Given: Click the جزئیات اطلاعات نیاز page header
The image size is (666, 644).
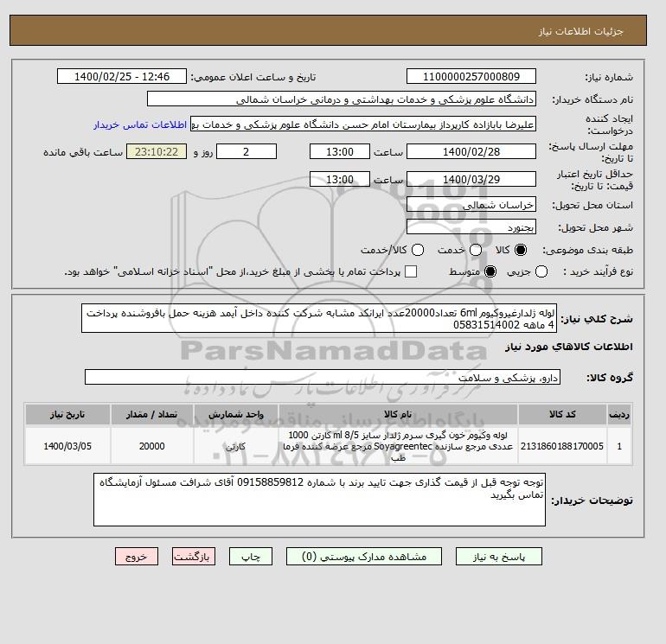Looking at the screenshot, I should (x=580, y=31).
